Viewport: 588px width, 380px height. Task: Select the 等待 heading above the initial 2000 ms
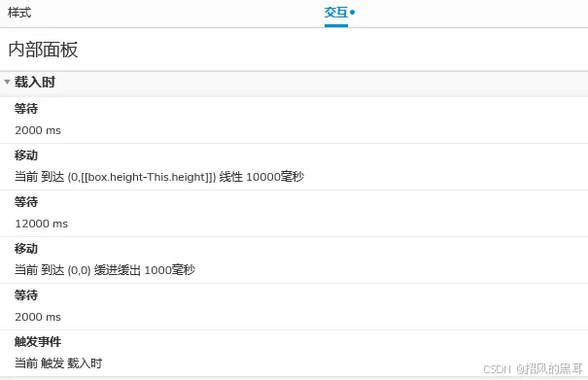tap(26, 109)
